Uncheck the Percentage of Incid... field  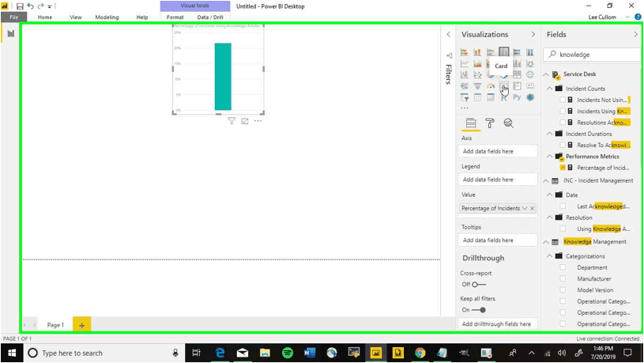(x=563, y=168)
